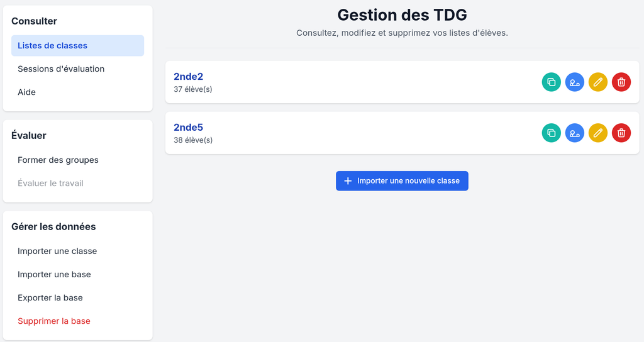The width and height of the screenshot is (644, 342).
Task: Open the 2nde2 class title link
Action: 188,77
